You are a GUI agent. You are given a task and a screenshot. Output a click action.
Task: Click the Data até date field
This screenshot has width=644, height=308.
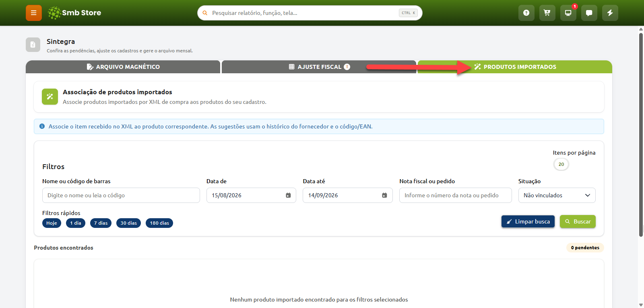348,195
